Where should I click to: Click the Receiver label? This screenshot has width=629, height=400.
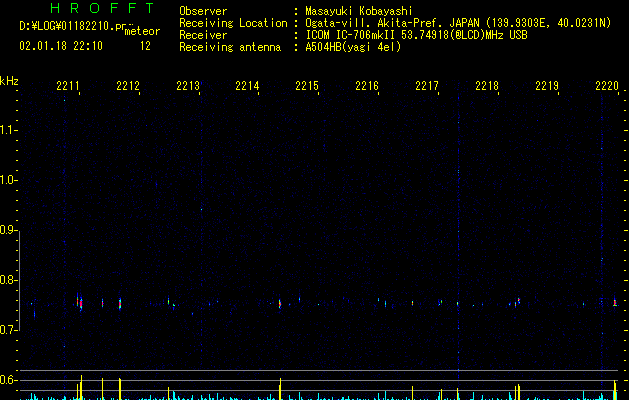(203, 35)
